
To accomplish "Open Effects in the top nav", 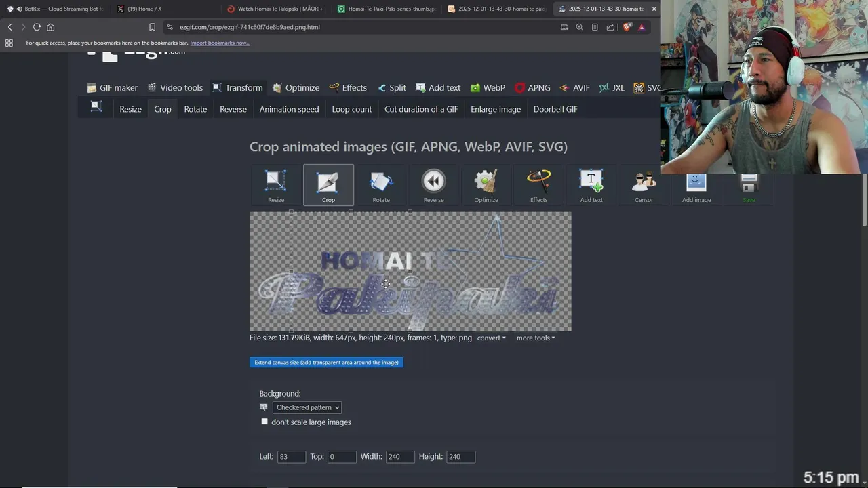I will [x=348, y=87].
